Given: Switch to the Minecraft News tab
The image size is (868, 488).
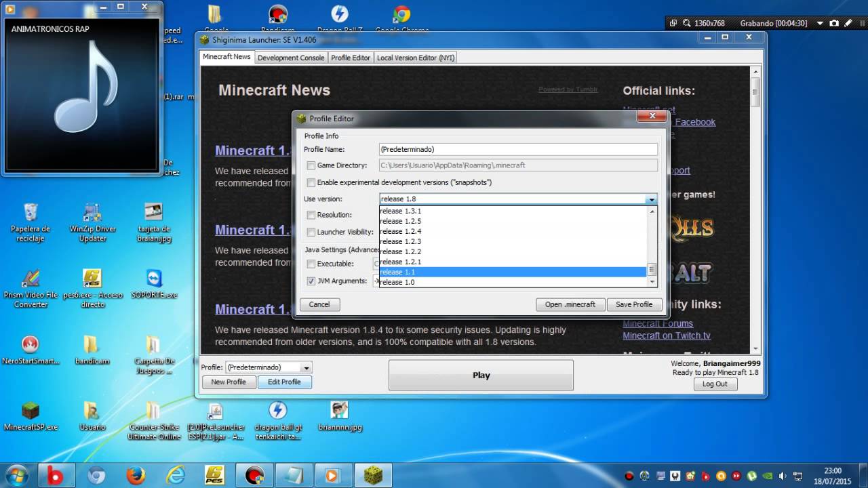Looking at the screenshot, I should coord(226,57).
